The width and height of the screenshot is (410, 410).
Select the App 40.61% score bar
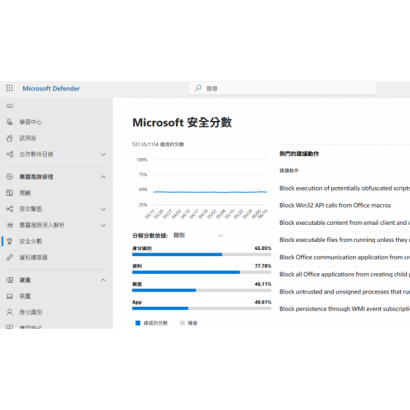pos(202,309)
